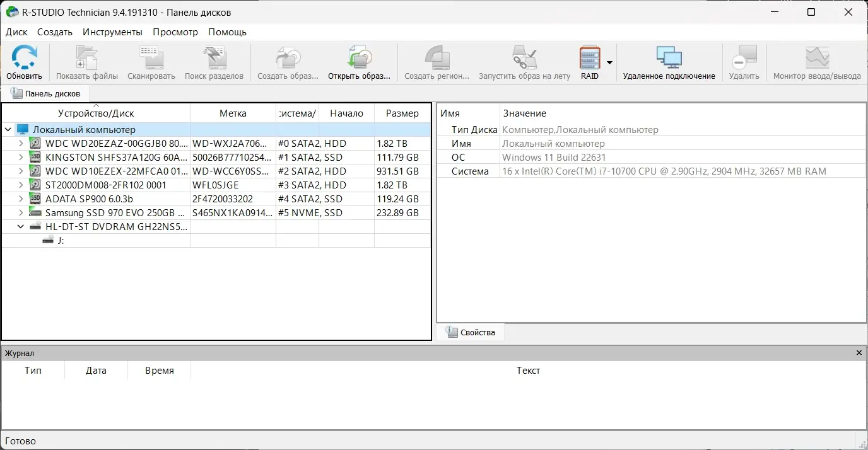Click the Монитор ввода/вывода icon
The width and height of the screenshot is (868, 450).
tap(816, 61)
